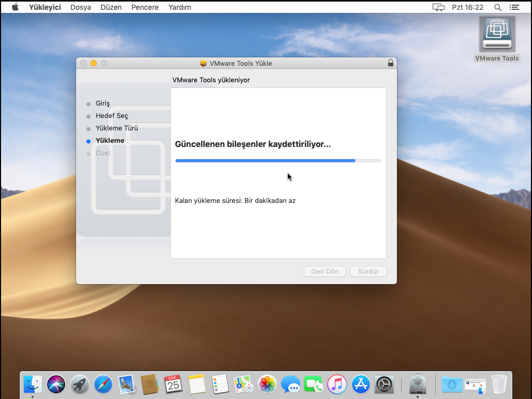The image size is (532, 399).
Task: Open the Pencere menu
Action: click(145, 7)
